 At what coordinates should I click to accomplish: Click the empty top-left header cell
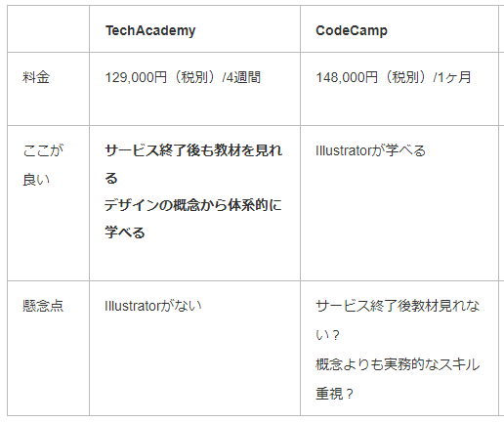48,28
